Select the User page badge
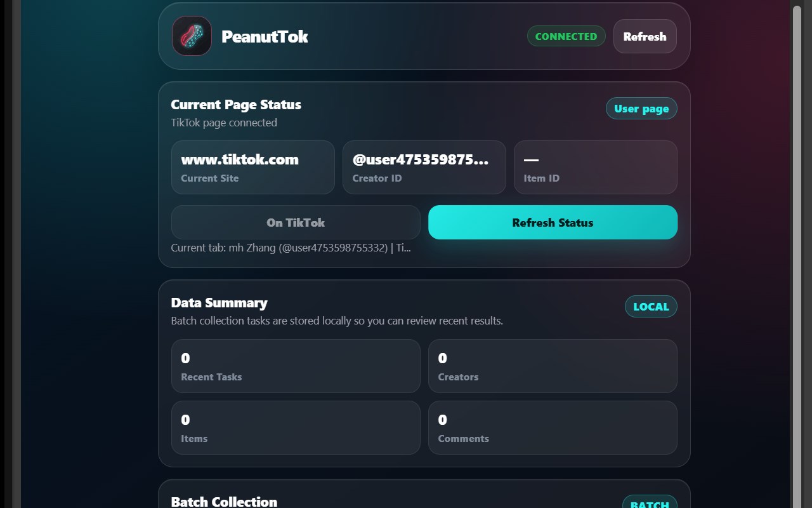This screenshot has width=812, height=508. pyautogui.click(x=641, y=109)
